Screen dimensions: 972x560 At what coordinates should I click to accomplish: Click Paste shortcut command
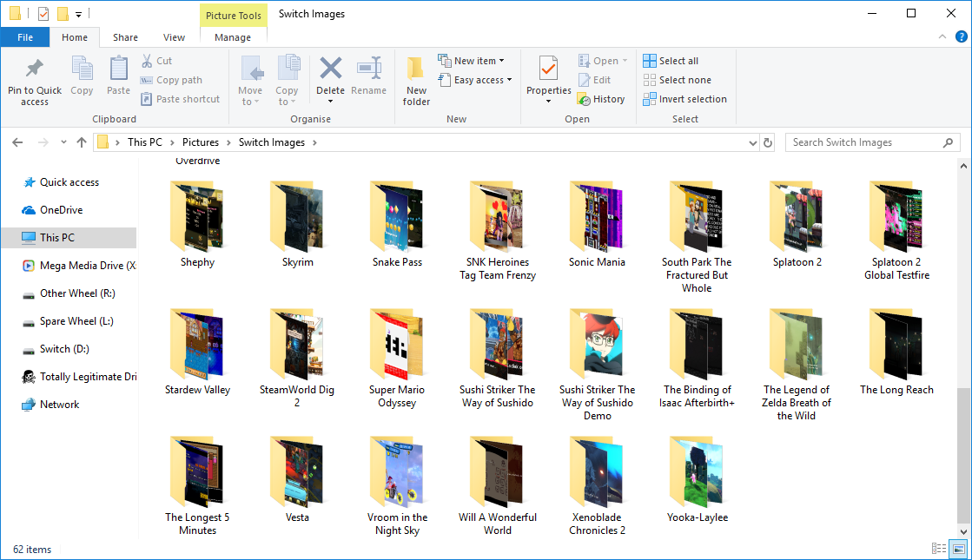click(x=181, y=99)
